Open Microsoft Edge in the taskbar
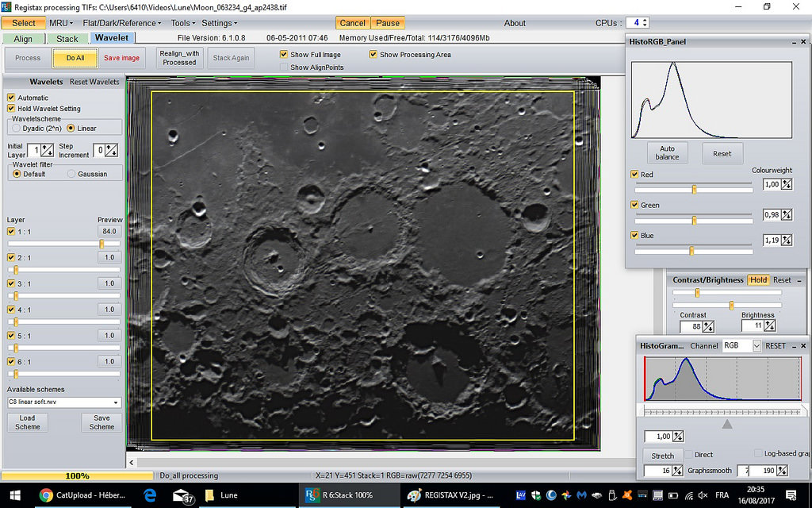Screen dimensions: 812x508 [x=149, y=495]
